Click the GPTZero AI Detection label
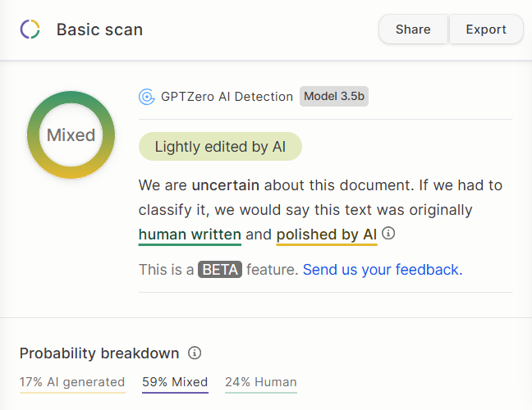 pyautogui.click(x=227, y=97)
